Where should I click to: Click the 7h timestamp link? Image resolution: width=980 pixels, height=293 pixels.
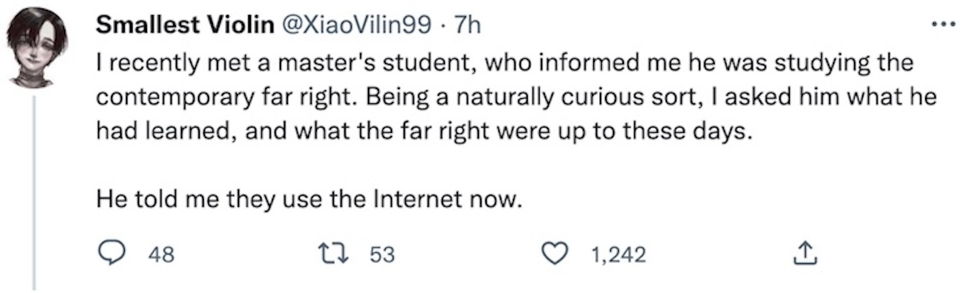point(467,26)
